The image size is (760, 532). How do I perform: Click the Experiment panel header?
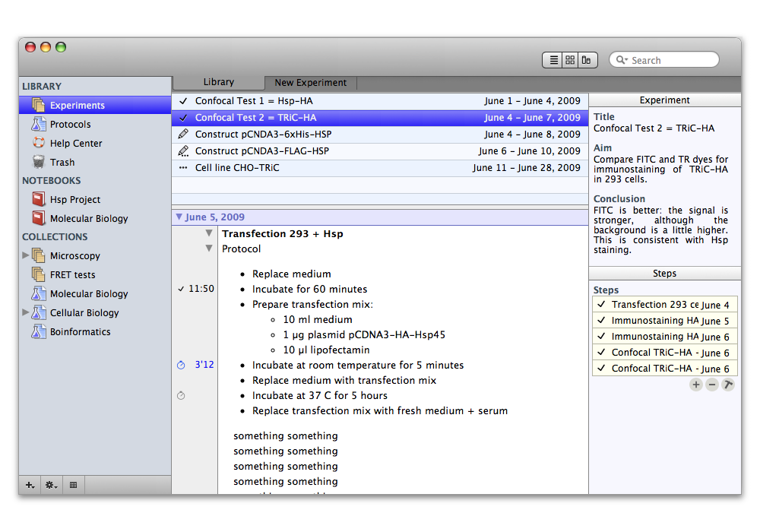pos(664,100)
